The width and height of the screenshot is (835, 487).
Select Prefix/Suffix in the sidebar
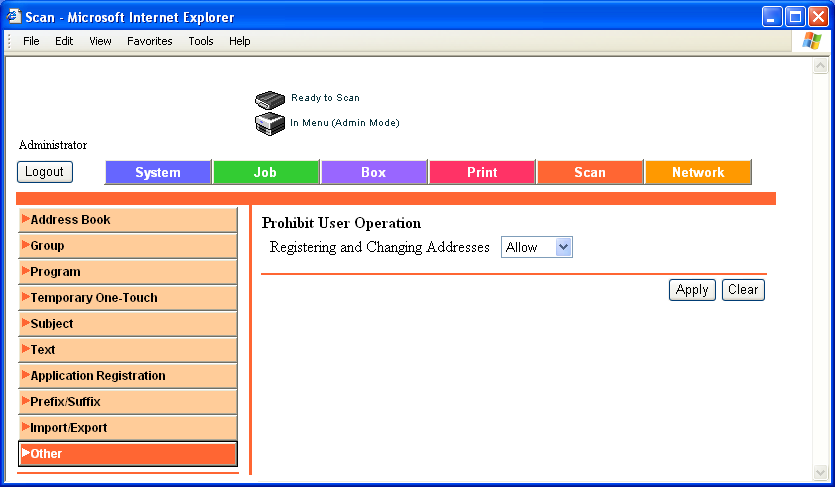128,402
